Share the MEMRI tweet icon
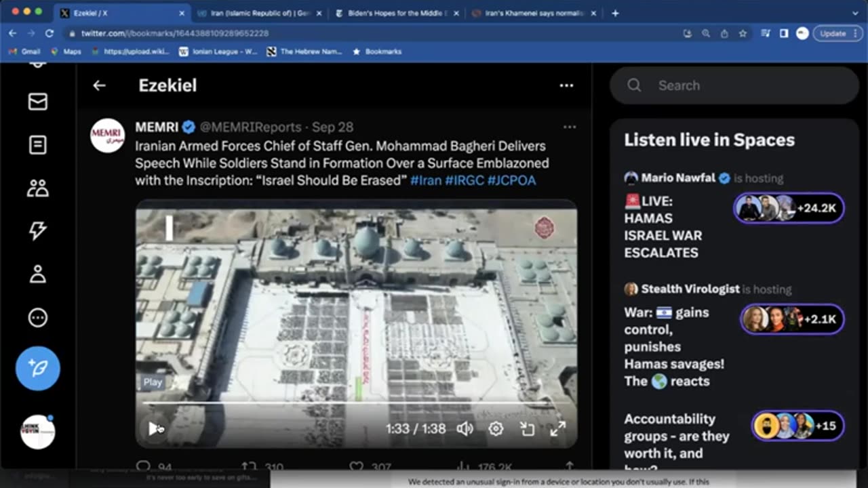The image size is (868, 488). tap(570, 466)
